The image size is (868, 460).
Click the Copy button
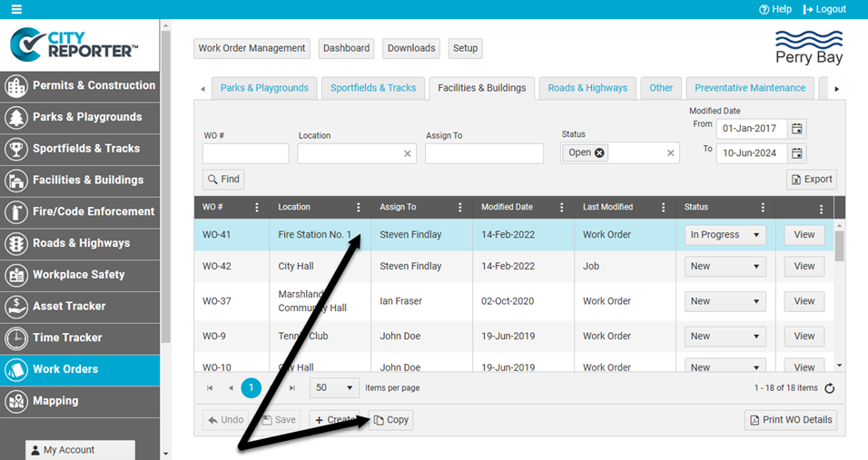pos(391,420)
